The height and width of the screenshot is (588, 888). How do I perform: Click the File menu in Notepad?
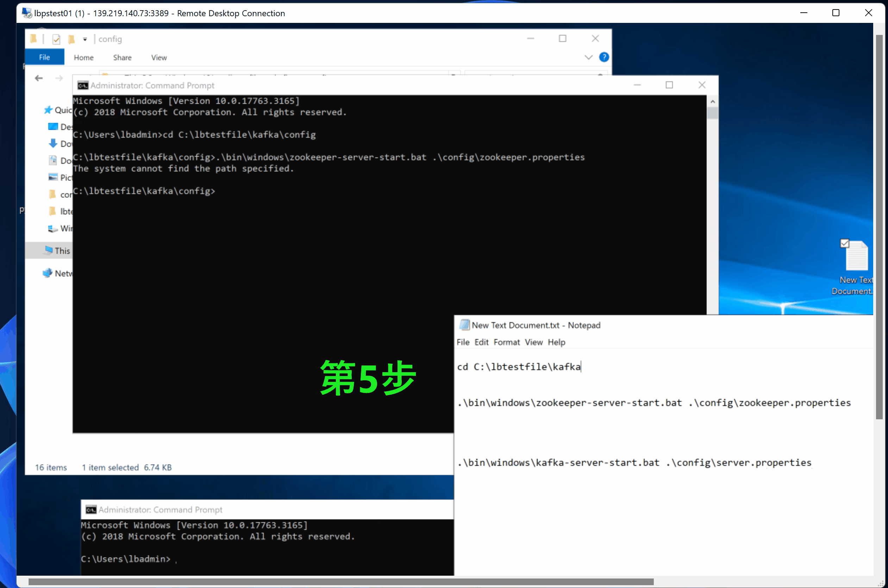(463, 342)
